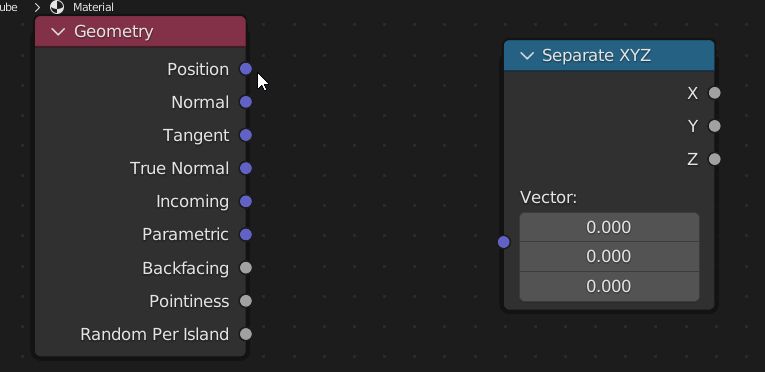Click the X output socket

click(x=714, y=93)
